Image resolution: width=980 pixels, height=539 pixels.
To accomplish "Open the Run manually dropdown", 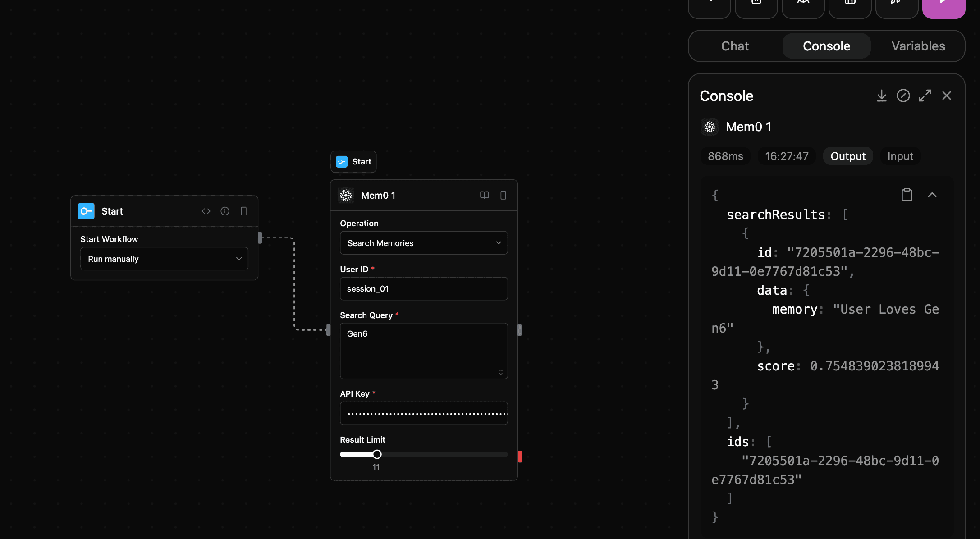I will (164, 259).
